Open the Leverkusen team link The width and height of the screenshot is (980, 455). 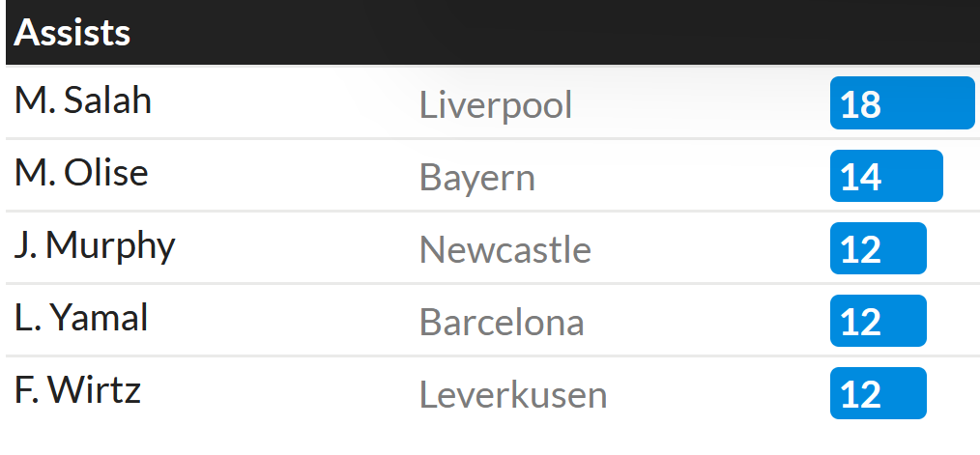(x=513, y=394)
